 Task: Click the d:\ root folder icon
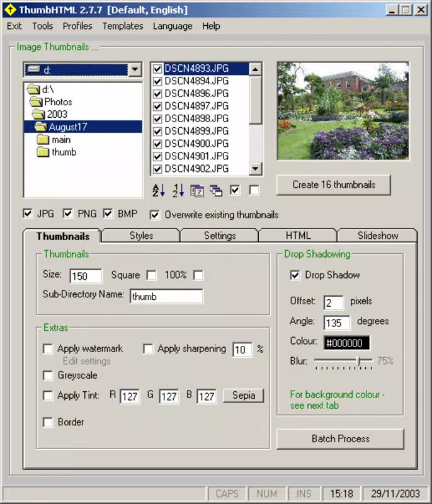pyautogui.click(x=34, y=89)
